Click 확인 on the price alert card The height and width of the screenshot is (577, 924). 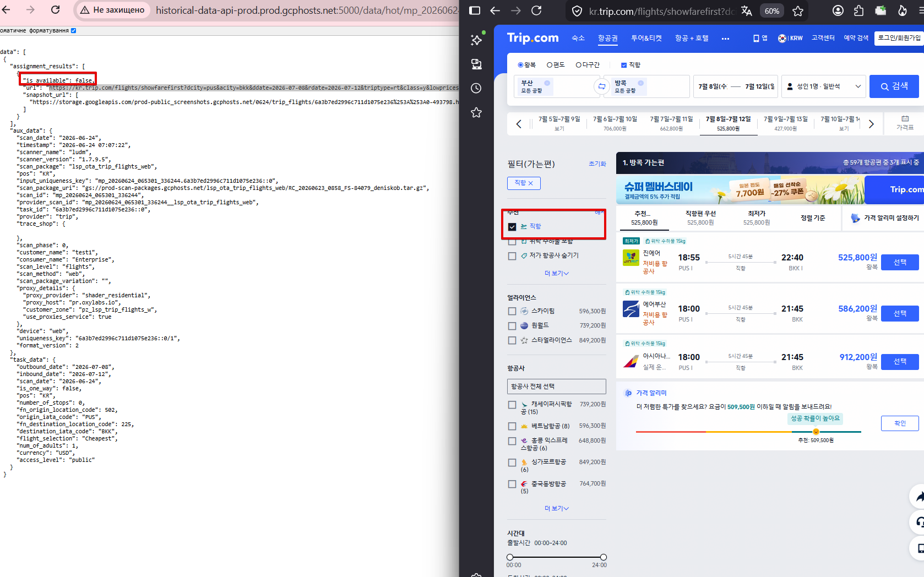pyautogui.click(x=900, y=423)
